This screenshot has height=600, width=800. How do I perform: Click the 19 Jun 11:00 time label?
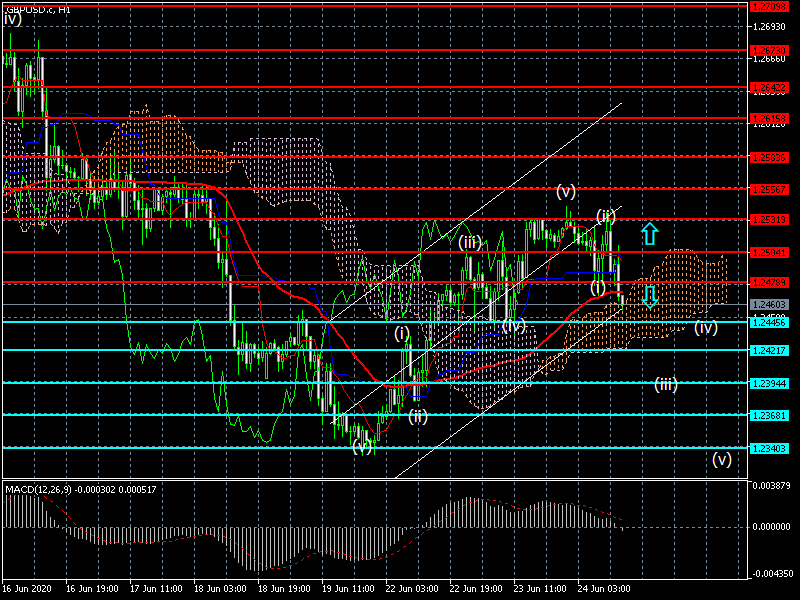click(348, 588)
